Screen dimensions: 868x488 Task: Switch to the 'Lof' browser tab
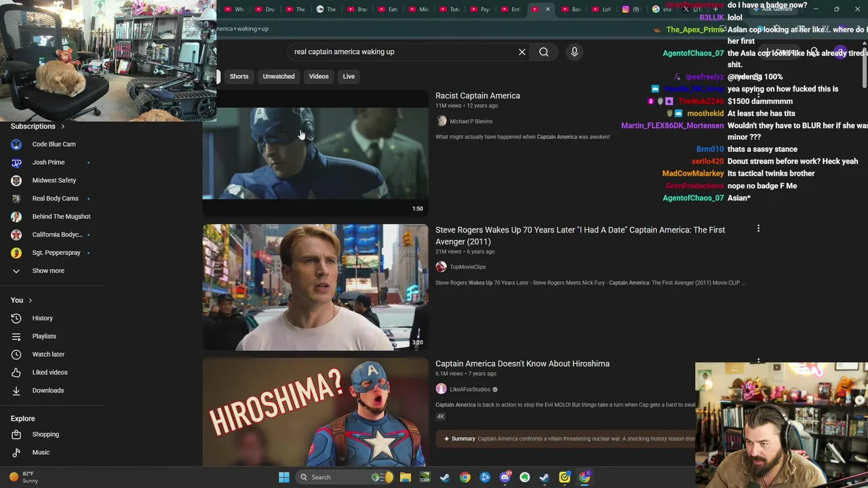(x=601, y=9)
